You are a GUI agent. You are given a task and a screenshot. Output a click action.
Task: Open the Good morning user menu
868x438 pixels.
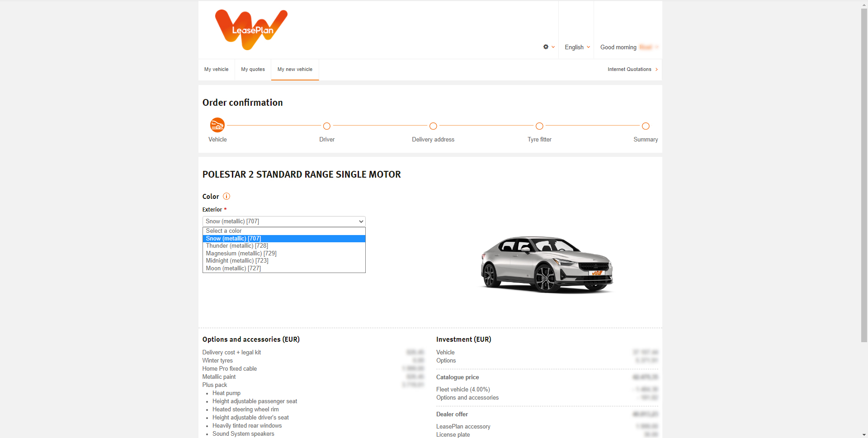click(x=629, y=47)
